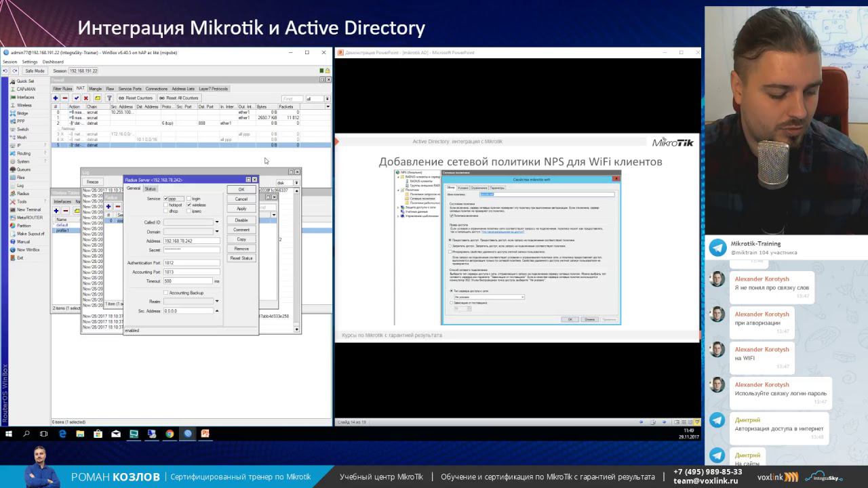Click Exit in WinBox sidebar

tap(20, 258)
